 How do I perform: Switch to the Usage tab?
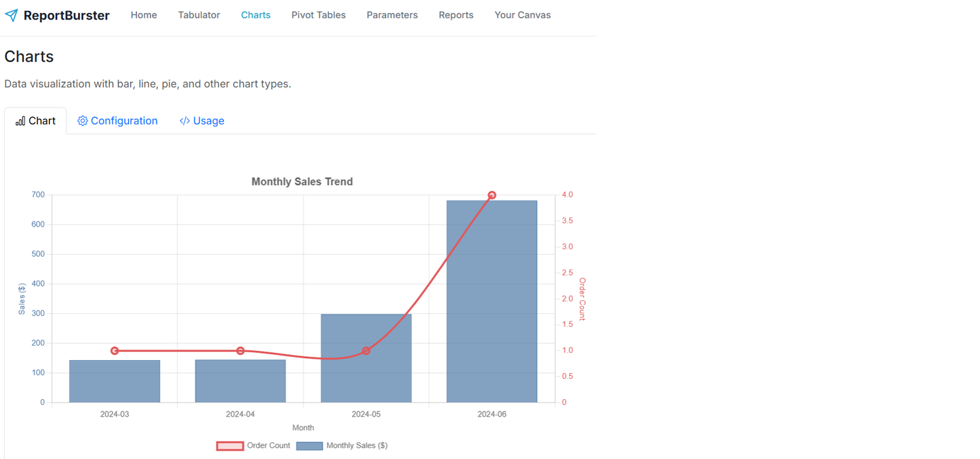[208, 121]
